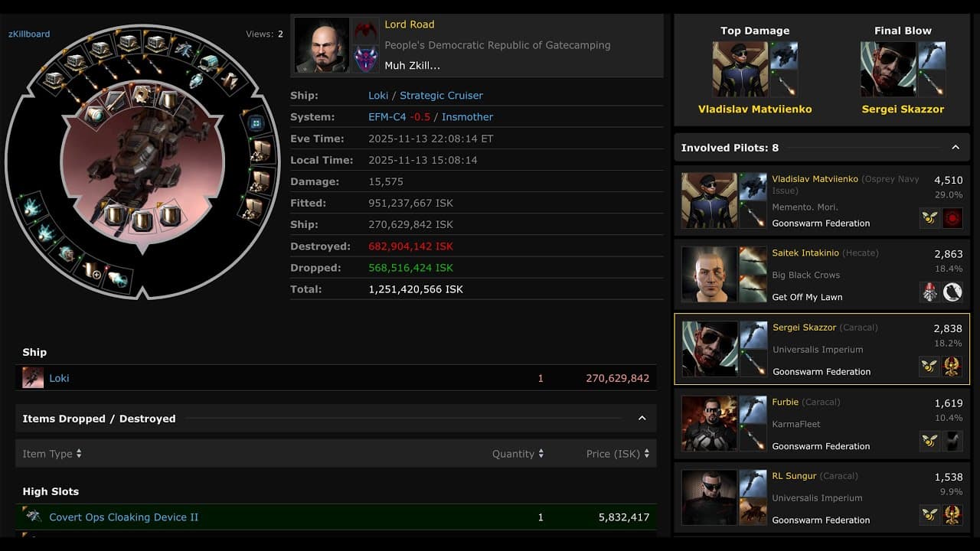The image size is (980, 551).
Task: Click the Loki ship render in the fitting wheel
Action: click(x=142, y=162)
